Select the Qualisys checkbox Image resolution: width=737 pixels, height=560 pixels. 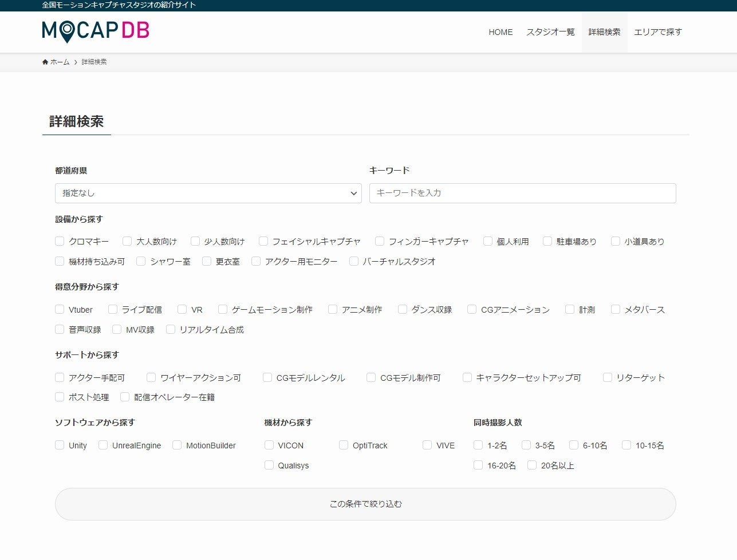pos(269,465)
